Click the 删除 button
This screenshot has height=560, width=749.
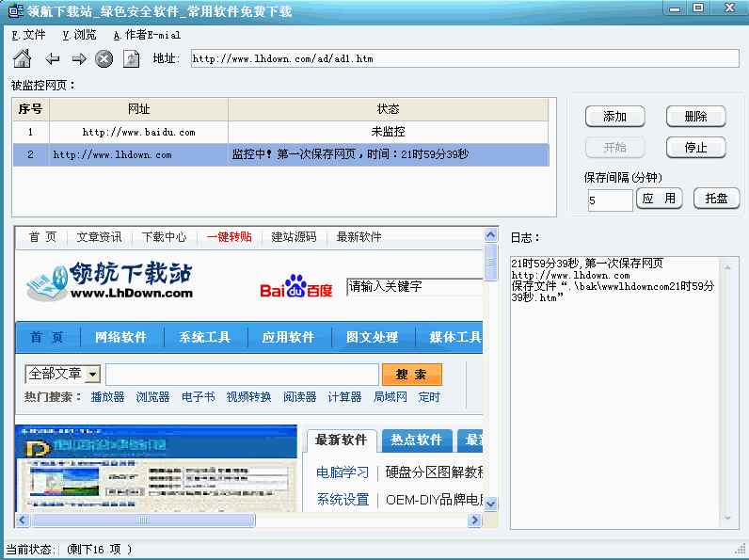coord(695,117)
